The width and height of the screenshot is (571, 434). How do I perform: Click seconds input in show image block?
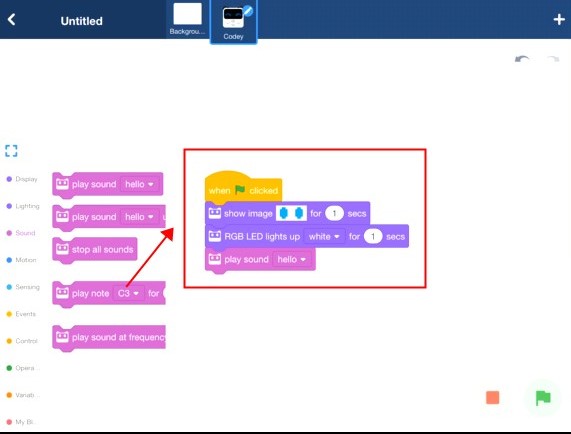coord(334,213)
